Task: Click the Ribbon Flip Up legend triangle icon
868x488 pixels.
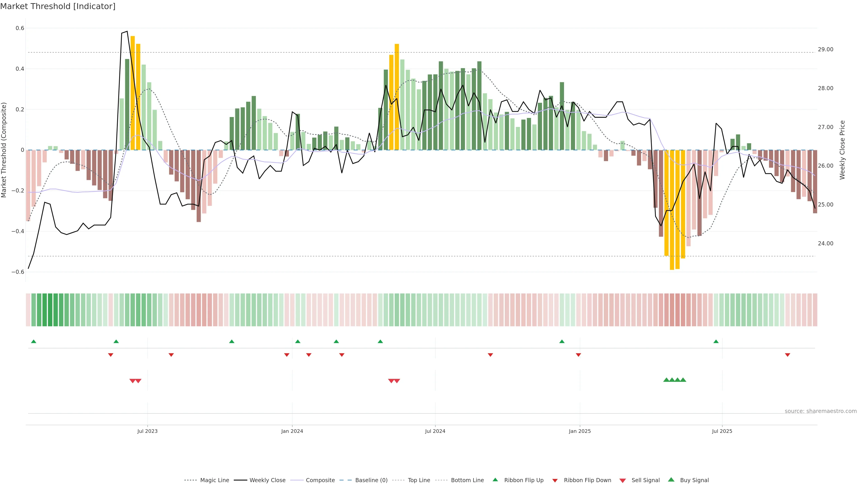Action: pos(495,480)
